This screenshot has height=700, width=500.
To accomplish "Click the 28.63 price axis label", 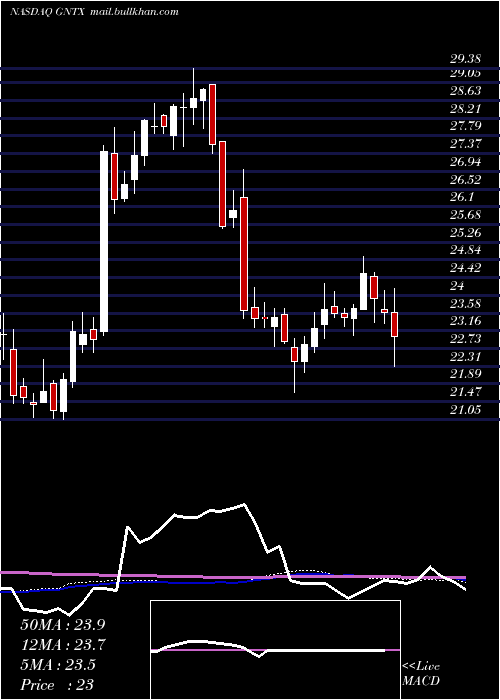I will click(465, 91).
